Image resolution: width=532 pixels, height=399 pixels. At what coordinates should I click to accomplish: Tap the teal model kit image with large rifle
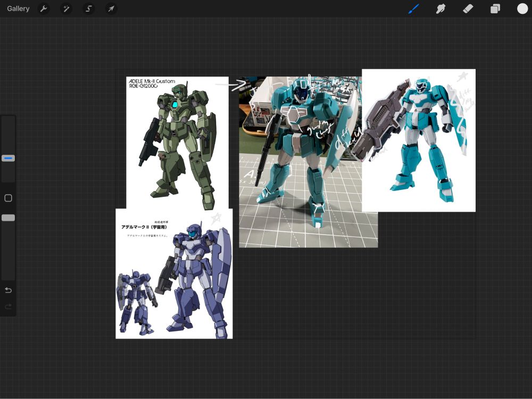point(419,140)
